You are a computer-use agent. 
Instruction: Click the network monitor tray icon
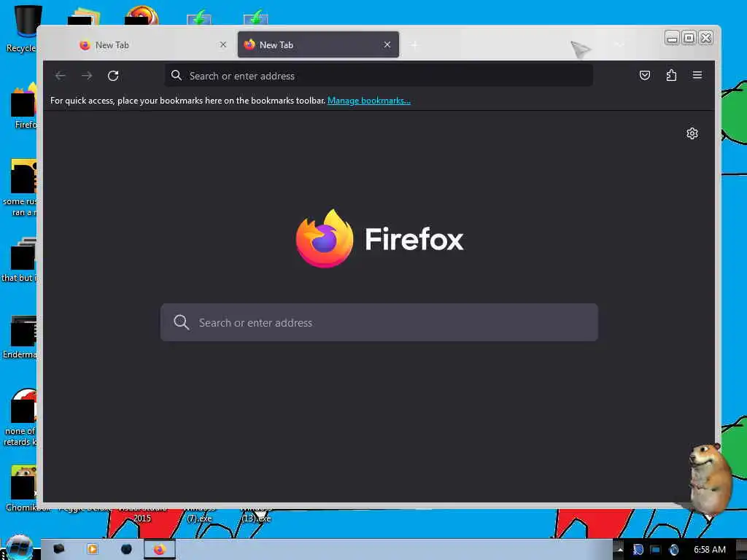coord(656,550)
